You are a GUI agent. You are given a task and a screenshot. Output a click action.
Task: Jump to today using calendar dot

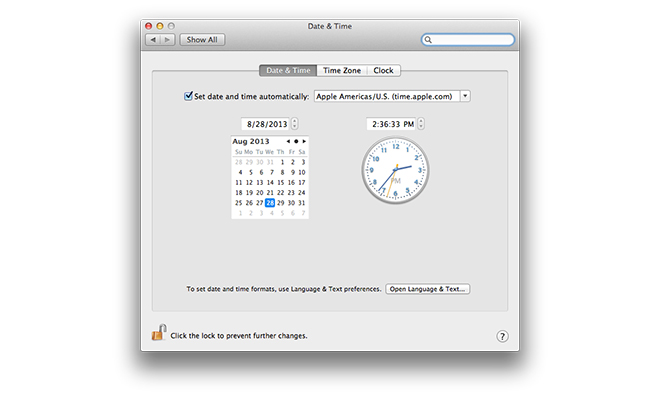click(296, 141)
